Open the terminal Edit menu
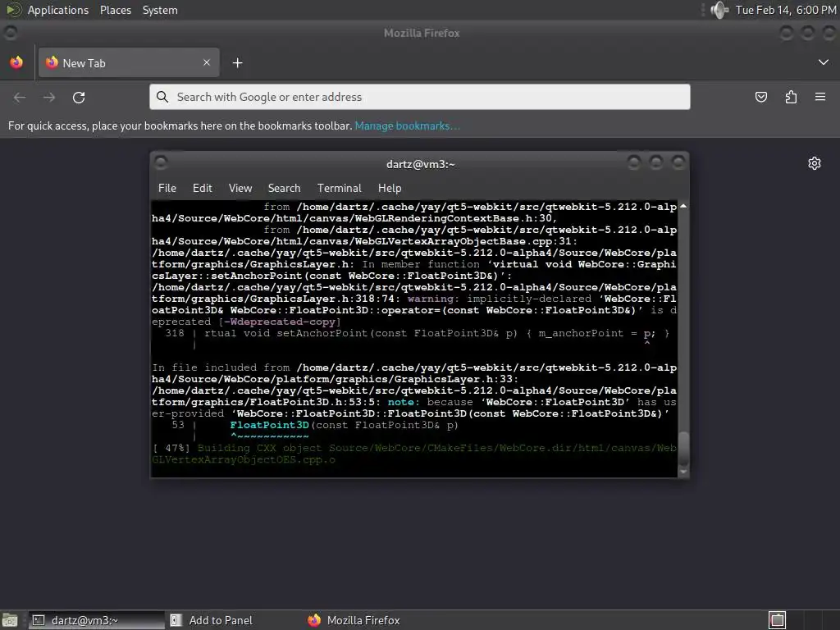Image resolution: width=840 pixels, height=630 pixels. point(203,188)
